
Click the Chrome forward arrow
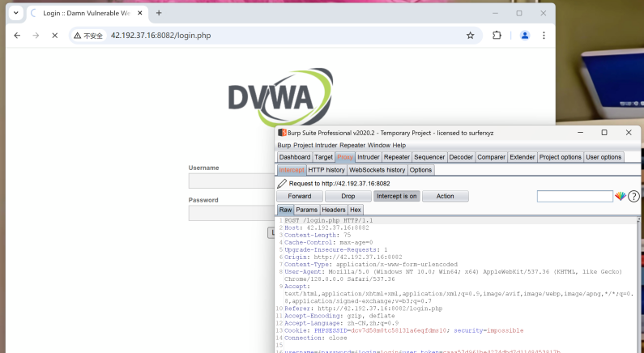point(36,36)
